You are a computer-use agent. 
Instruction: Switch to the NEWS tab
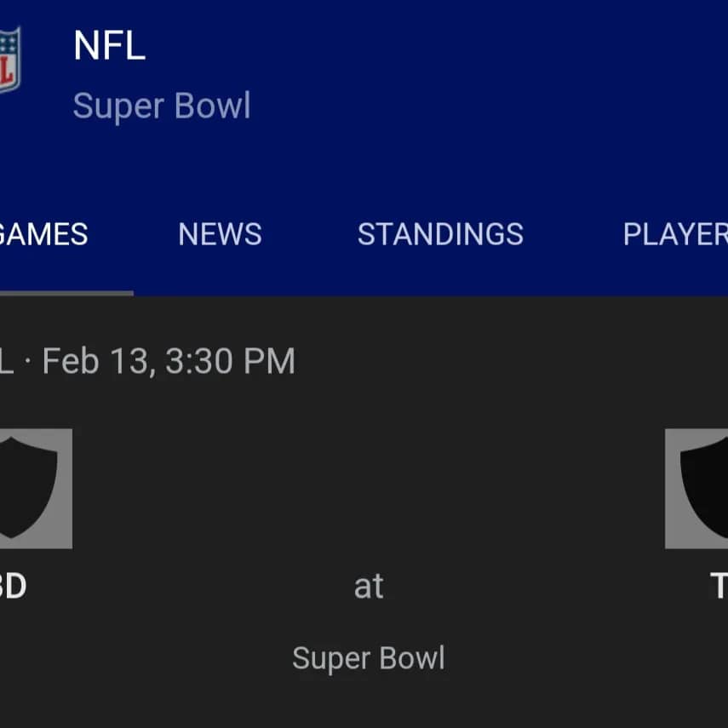(220, 234)
